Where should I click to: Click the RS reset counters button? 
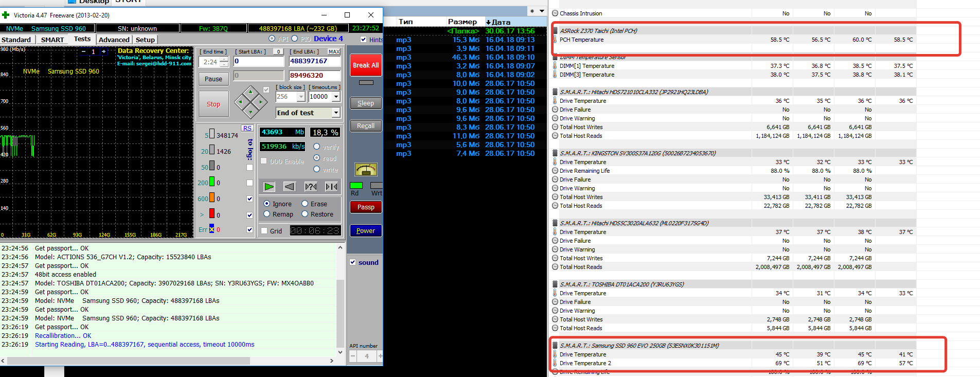tap(247, 128)
